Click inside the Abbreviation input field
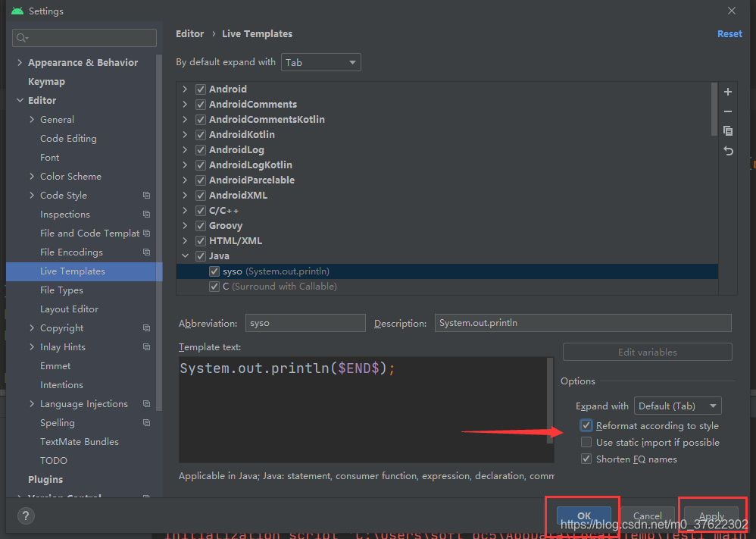 pos(305,323)
